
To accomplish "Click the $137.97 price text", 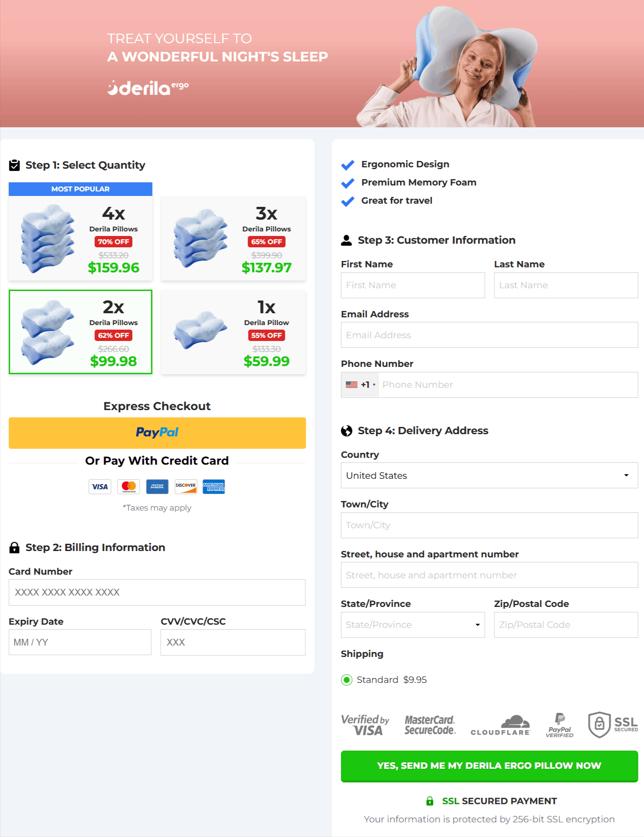I will click(x=267, y=268).
